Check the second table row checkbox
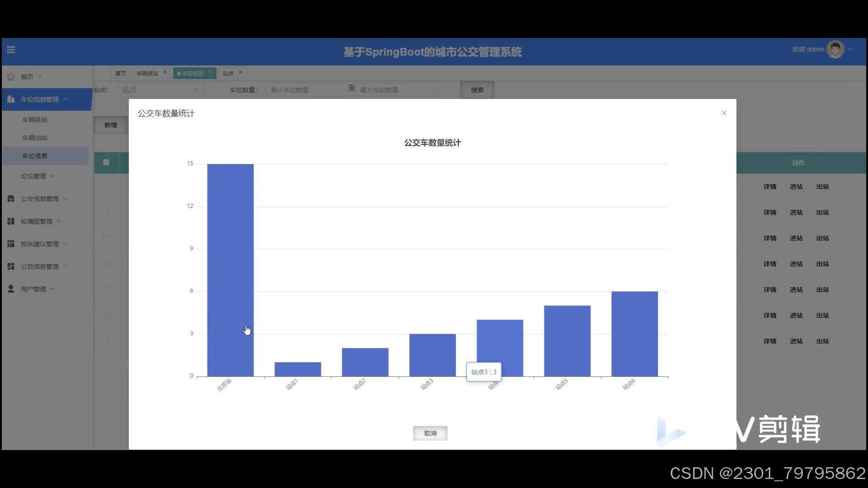The width and height of the screenshot is (868, 488). point(106,212)
